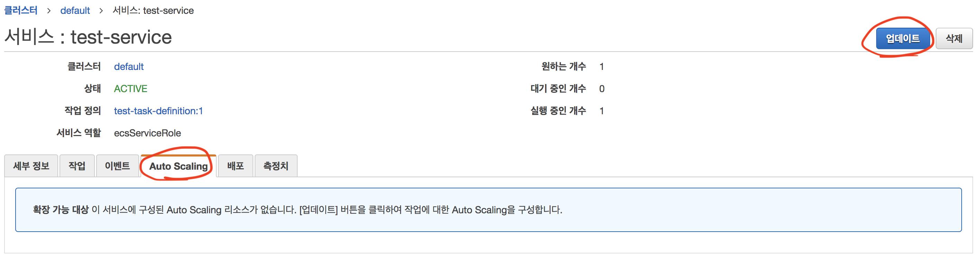Screen dimensions: 980x259
Task: Open the 클러스터 breadcrumb link
Action: pyautogui.click(x=21, y=10)
